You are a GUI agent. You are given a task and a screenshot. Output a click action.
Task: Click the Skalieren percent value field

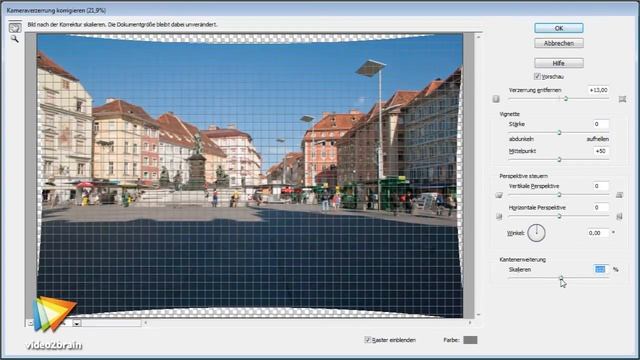pos(600,269)
